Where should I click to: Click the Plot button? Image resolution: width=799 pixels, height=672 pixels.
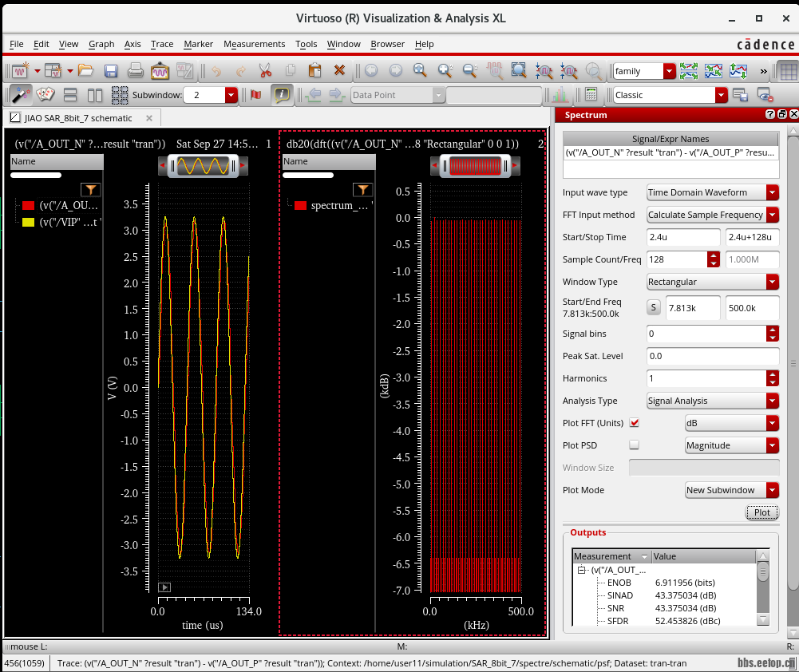[761, 512]
